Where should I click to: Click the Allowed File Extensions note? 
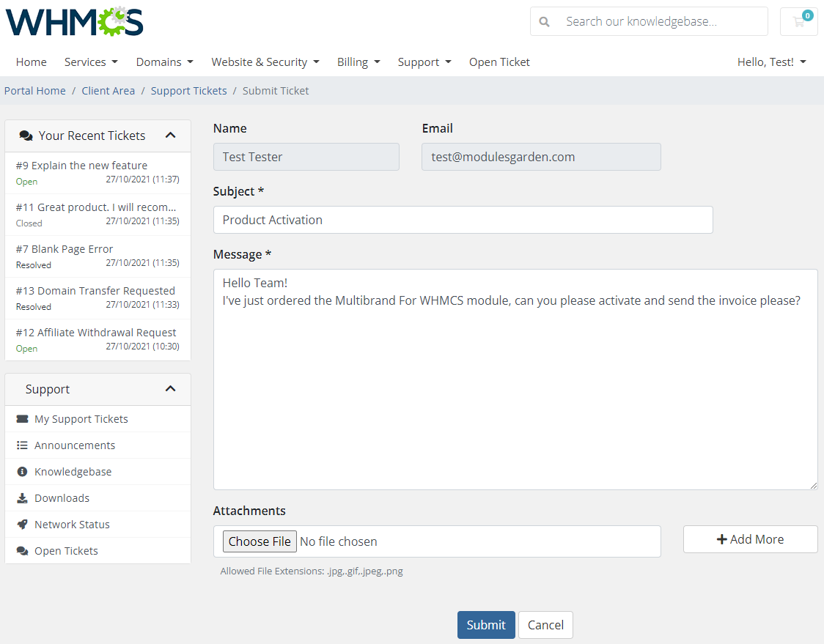click(x=312, y=571)
